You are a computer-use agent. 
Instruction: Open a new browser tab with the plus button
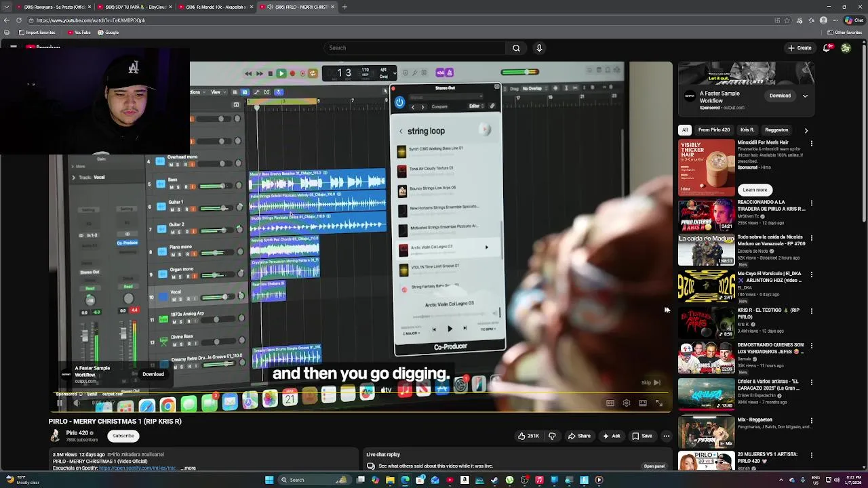tap(344, 7)
